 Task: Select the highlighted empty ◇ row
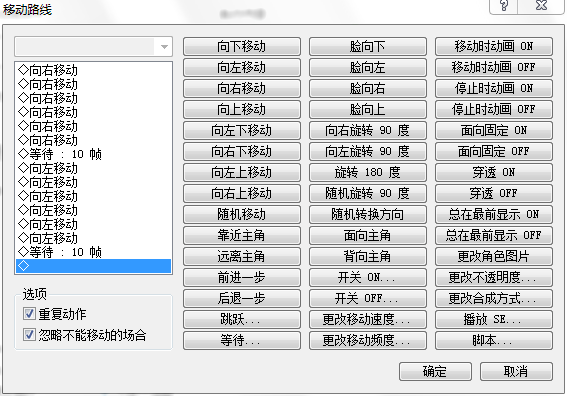click(x=93, y=266)
